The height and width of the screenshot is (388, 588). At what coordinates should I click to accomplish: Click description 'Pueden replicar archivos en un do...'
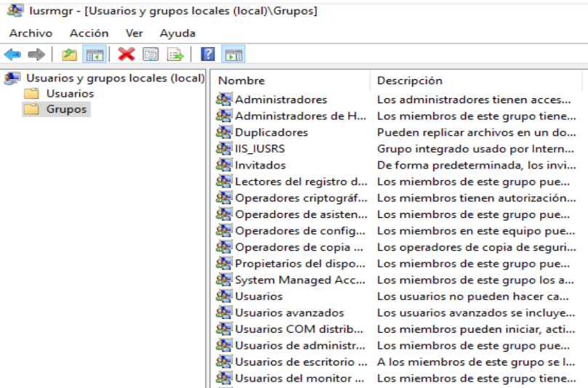[476, 132]
